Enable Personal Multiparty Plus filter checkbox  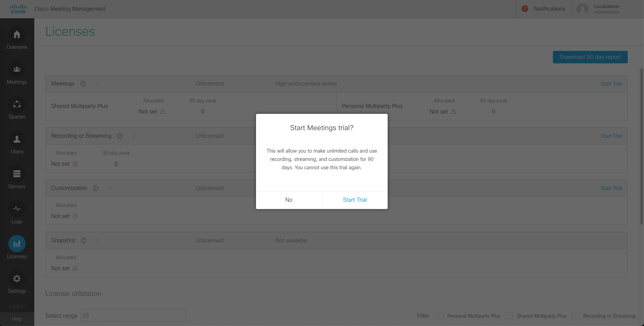click(440, 316)
